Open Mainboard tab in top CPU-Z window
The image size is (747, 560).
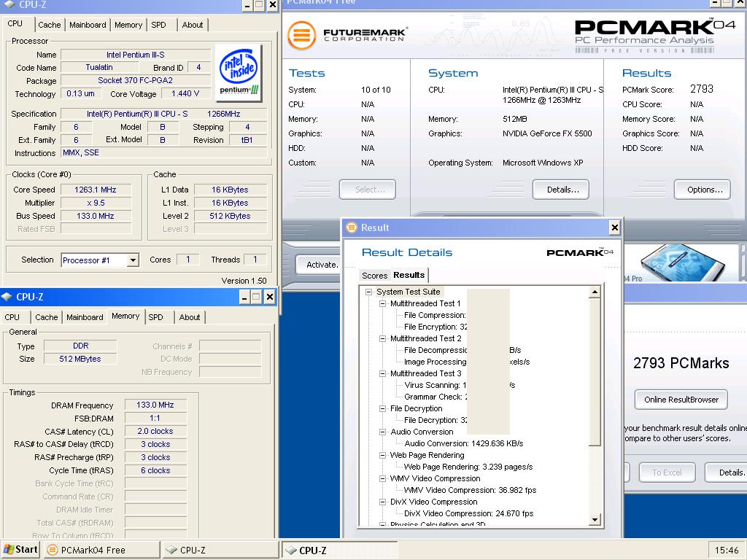[x=88, y=25]
